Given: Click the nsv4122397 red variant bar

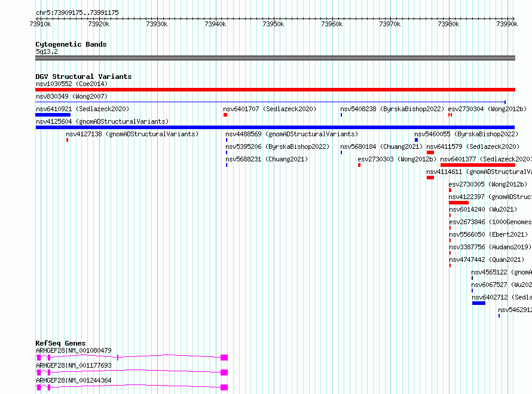Looking at the screenshot, I should click(458, 203).
